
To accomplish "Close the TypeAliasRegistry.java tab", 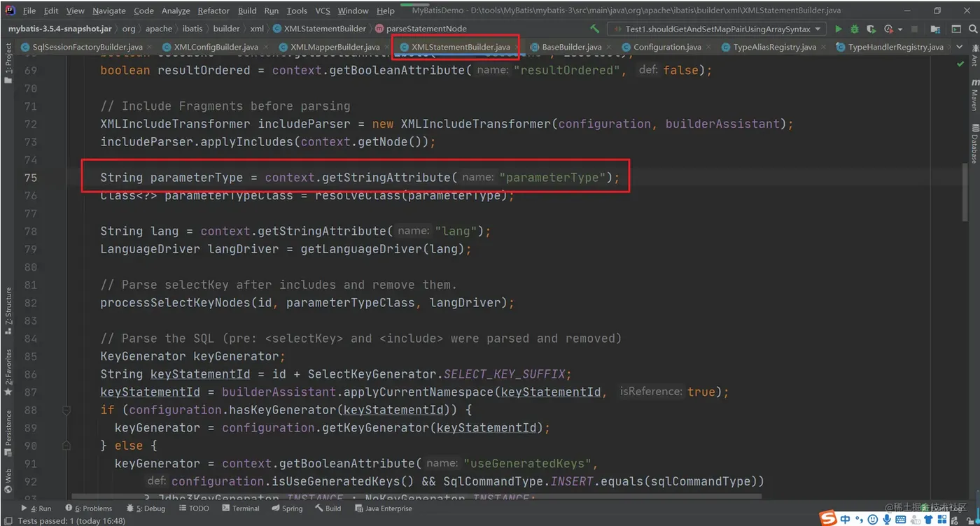I will tap(822, 47).
